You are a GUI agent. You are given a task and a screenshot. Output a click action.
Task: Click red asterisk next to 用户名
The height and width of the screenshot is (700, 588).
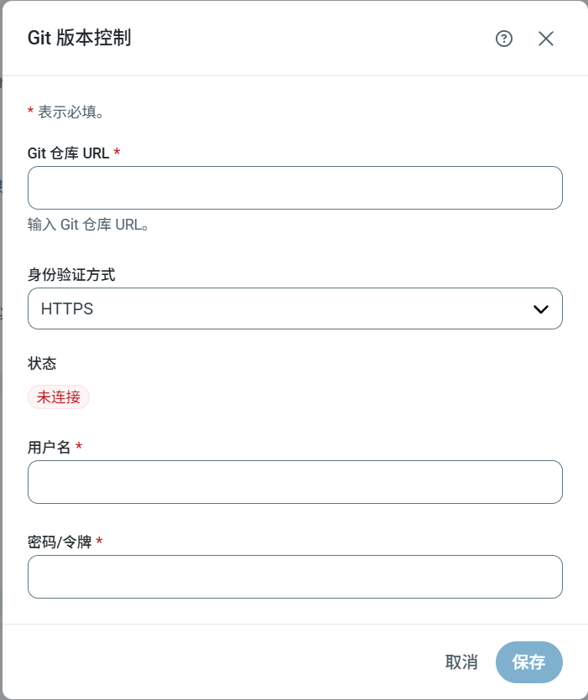pyautogui.click(x=79, y=446)
